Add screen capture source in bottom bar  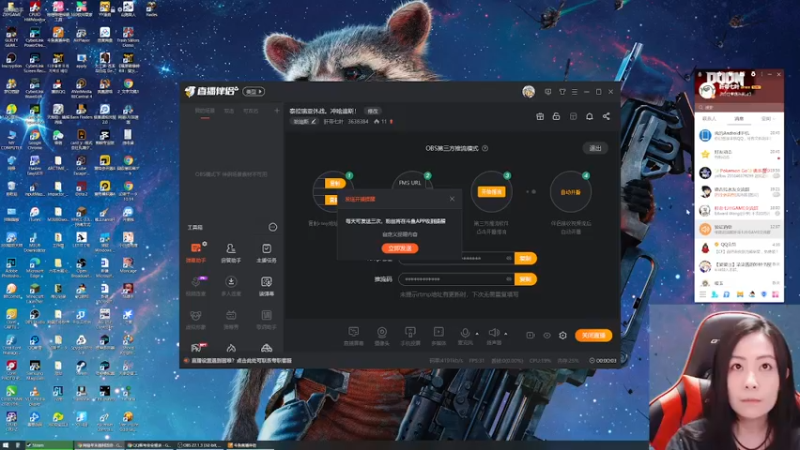(354, 336)
